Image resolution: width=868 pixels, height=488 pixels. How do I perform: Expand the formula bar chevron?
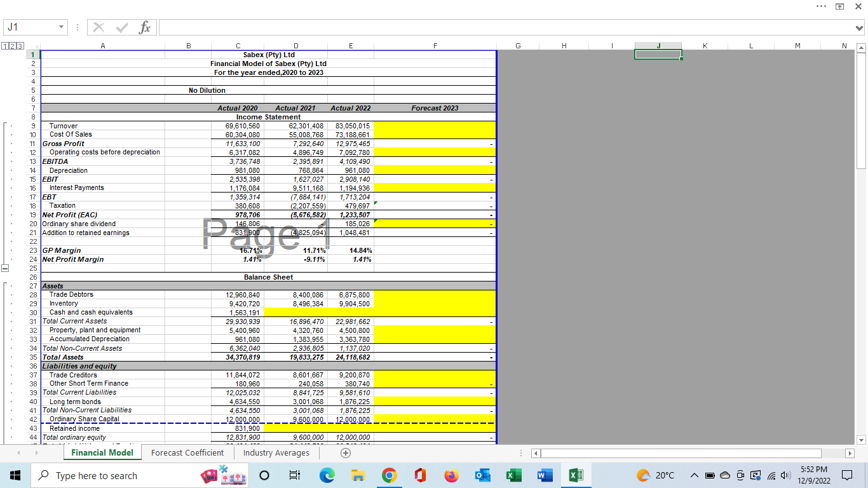pos(860,27)
